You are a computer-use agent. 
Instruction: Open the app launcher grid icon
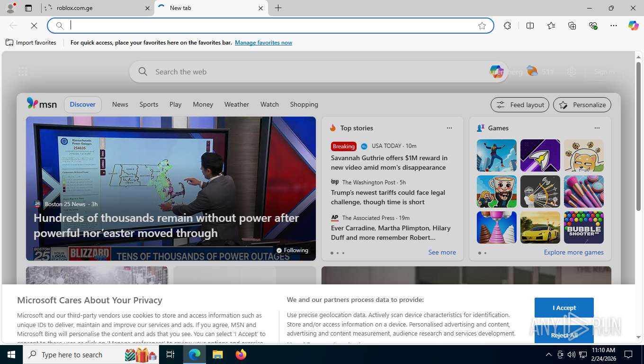point(23,72)
